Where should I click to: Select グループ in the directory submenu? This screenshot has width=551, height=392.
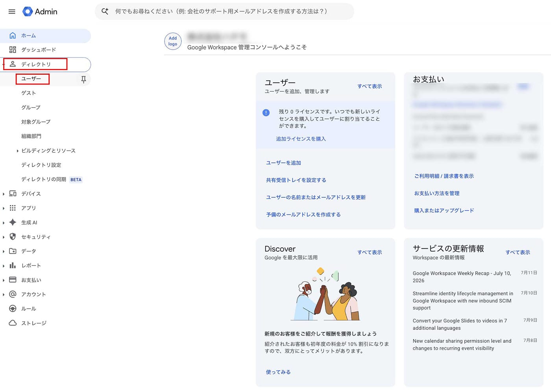coord(31,107)
